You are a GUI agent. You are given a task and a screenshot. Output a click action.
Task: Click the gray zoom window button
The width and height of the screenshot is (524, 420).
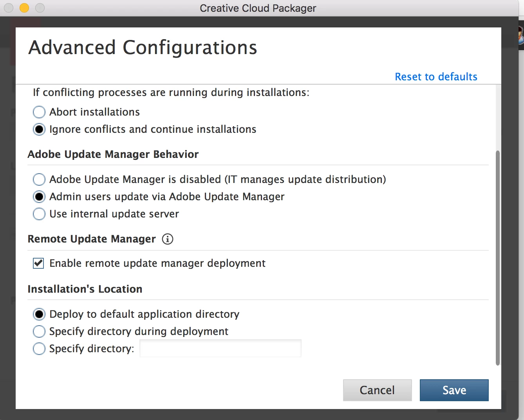40,8
